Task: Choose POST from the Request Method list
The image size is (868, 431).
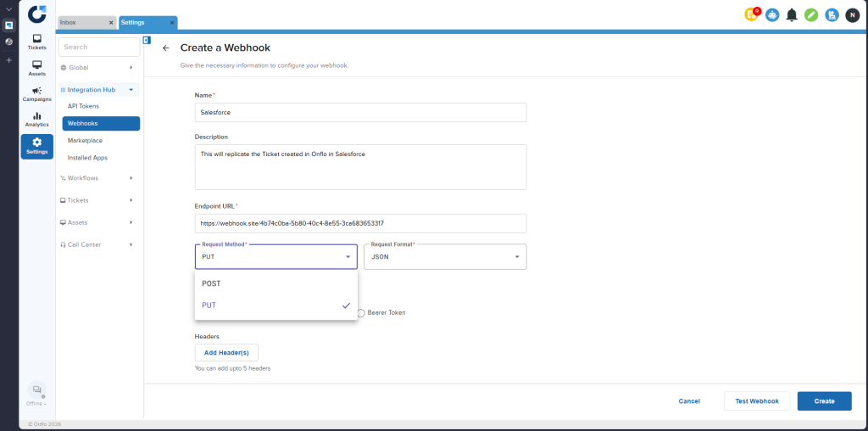Action: point(275,283)
